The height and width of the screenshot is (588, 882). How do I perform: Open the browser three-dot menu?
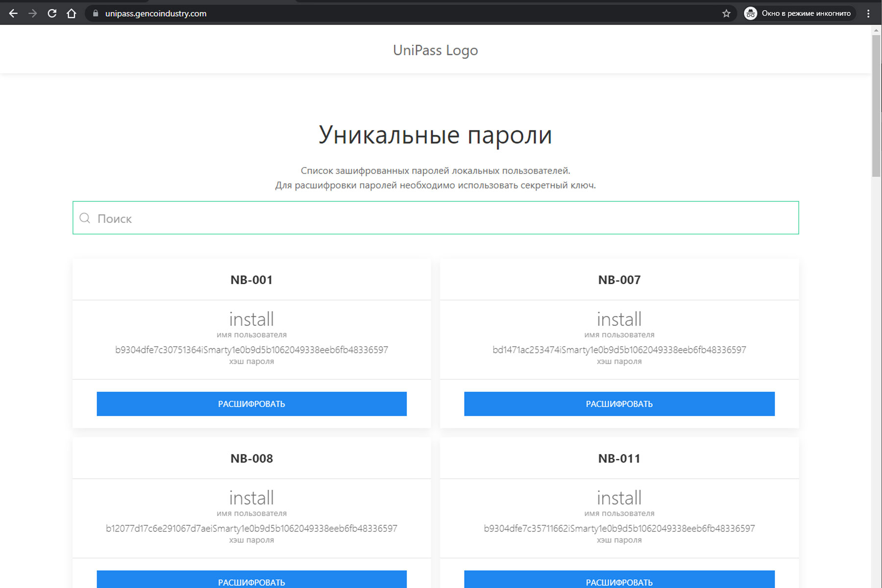click(868, 14)
